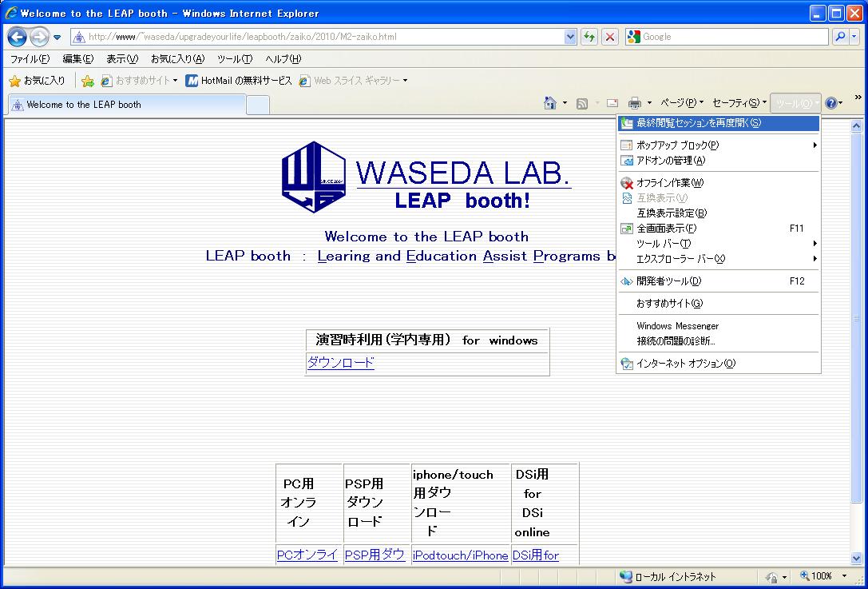868x589 pixels.
Task: Click the ダウンロード link
Action: coord(340,363)
